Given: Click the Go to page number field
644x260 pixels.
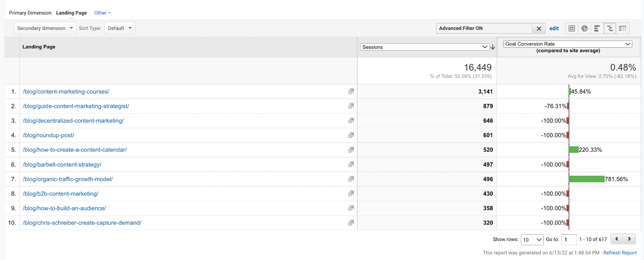Looking at the screenshot, I should (x=569, y=239).
